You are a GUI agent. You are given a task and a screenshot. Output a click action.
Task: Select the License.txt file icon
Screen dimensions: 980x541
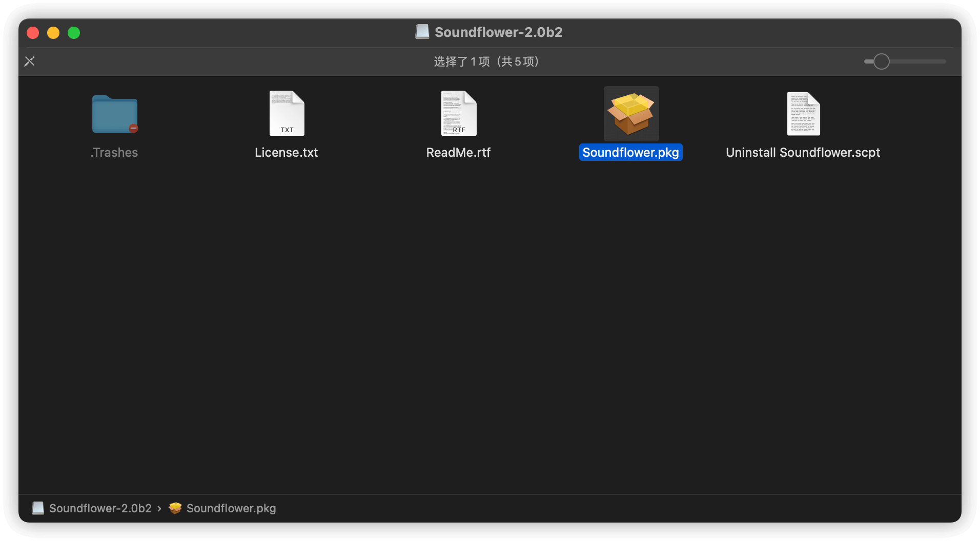coord(287,113)
